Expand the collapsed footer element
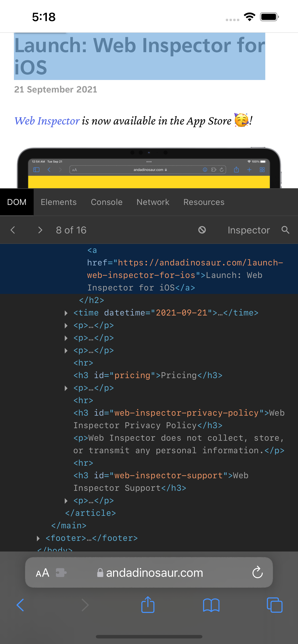The image size is (298, 644). (x=38, y=538)
